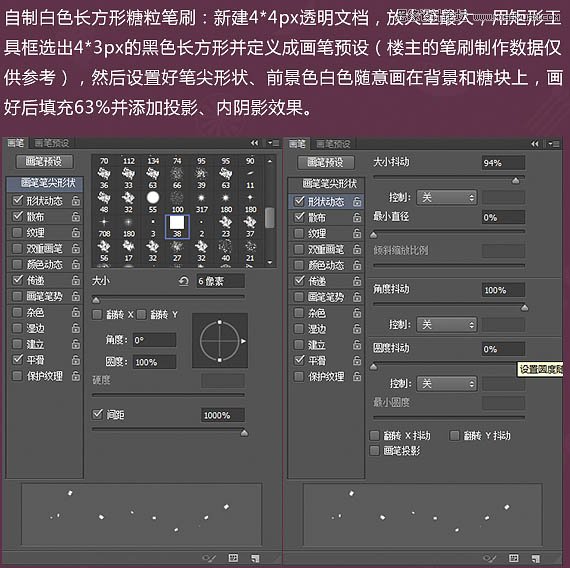
Task: Click lock icon beside 湿边 in right panel
Action: (357, 329)
